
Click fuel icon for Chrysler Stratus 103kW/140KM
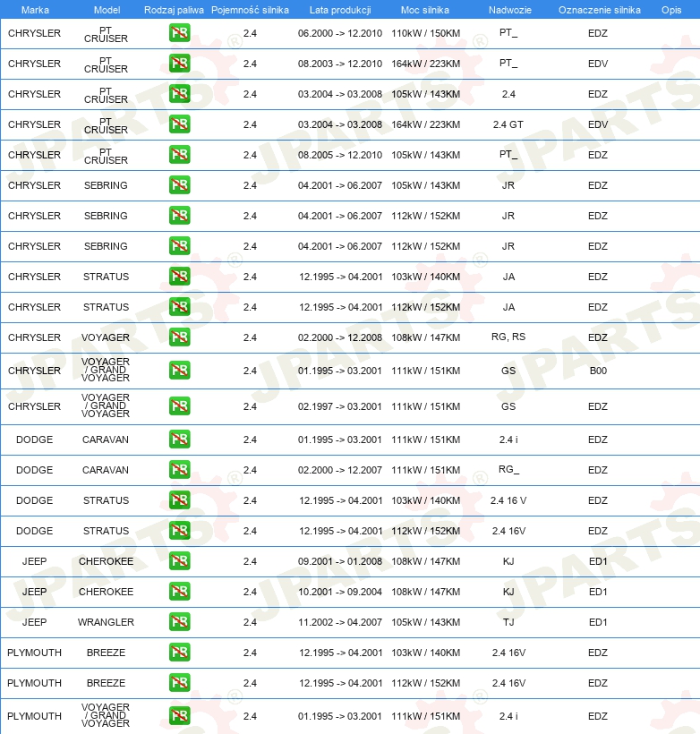coord(180,277)
